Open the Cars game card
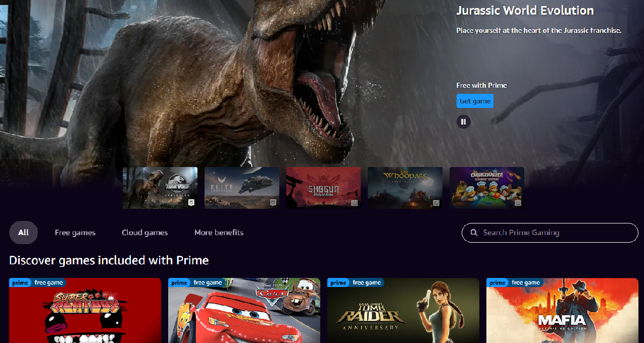This screenshot has height=343, width=644. coord(244,310)
